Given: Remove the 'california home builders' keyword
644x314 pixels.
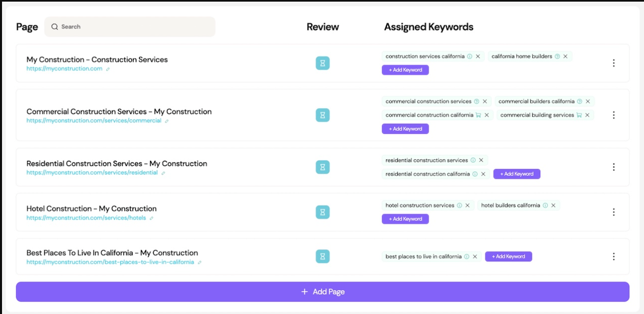Looking at the screenshot, I should [x=565, y=56].
